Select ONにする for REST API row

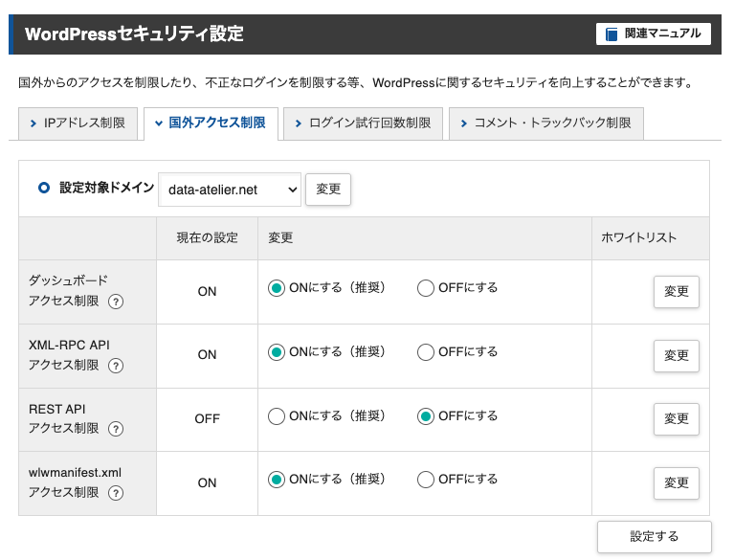pyautogui.click(x=277, y=415)
